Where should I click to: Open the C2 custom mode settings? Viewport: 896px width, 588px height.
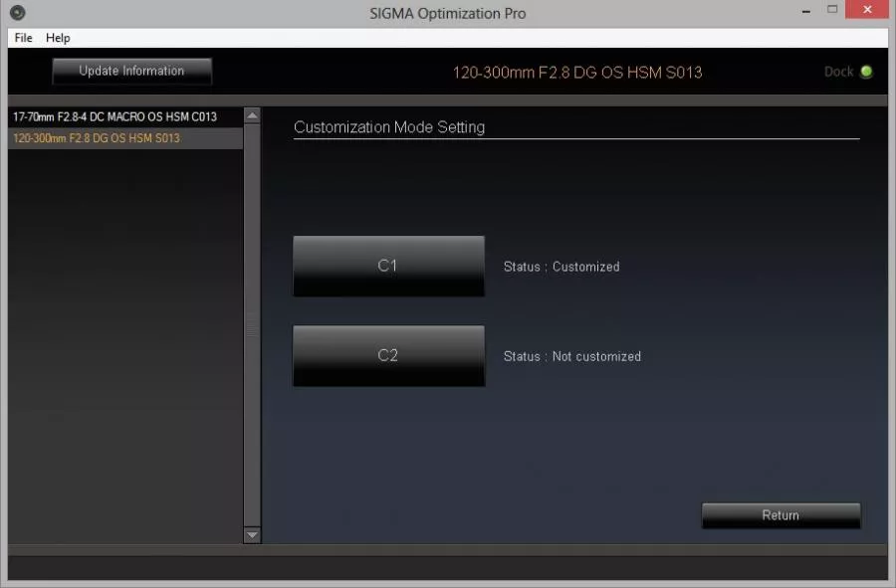(388, 355)
